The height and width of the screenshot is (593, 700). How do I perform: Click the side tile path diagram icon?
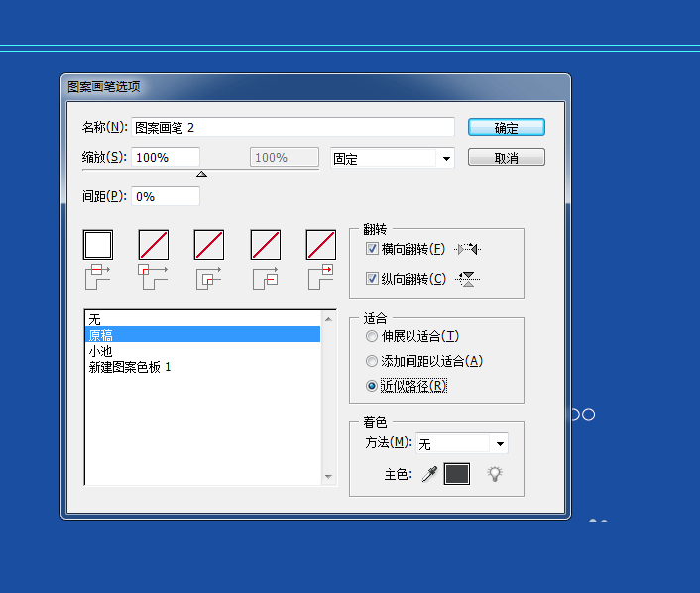tap(97, 277)
